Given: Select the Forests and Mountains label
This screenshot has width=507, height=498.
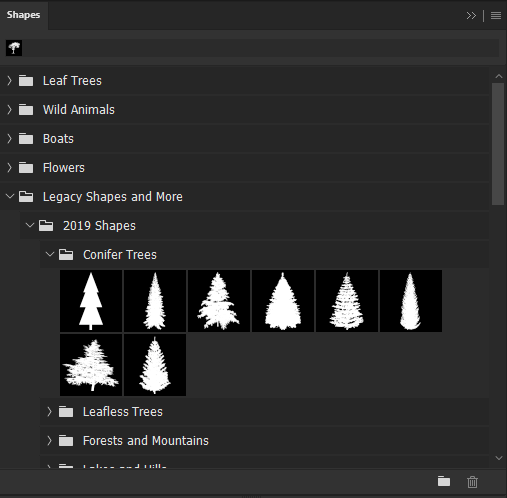Looking at the screenshot, I should tap(146, 441).
